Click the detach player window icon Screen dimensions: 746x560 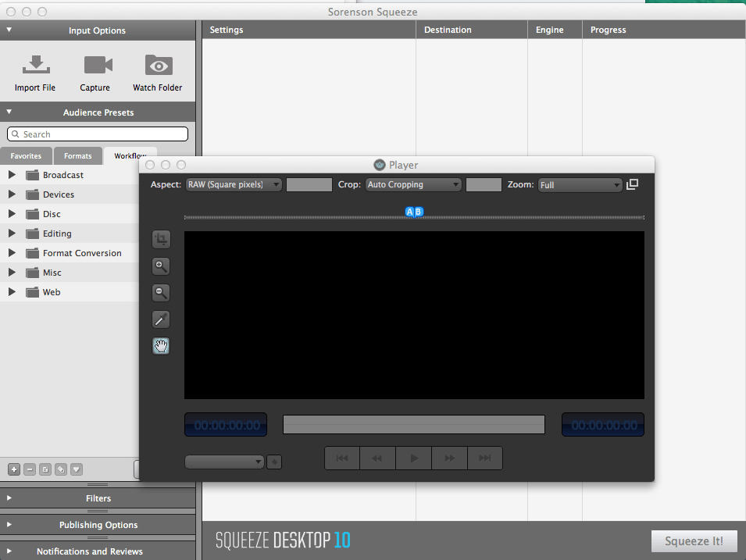click(x=632, y=184)
